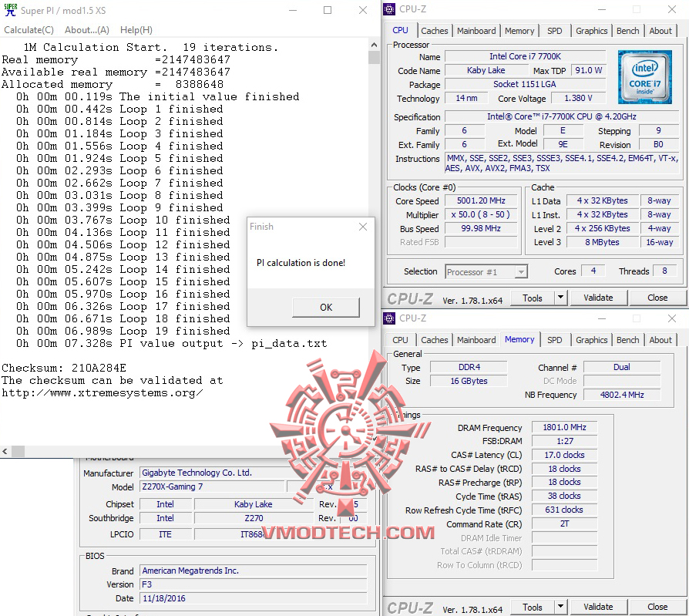Viewport: 689px width, 616px height.
Task: Open the Bench tab
Action: tap(627, 31)
